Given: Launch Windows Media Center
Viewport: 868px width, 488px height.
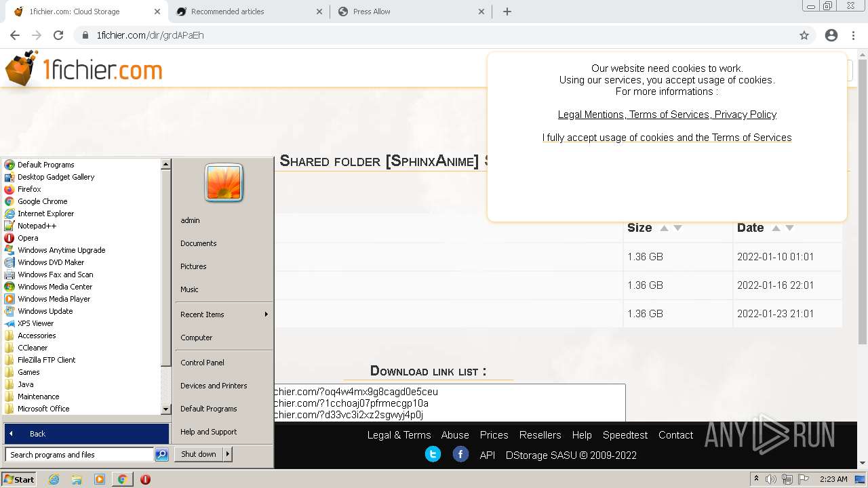Looking at the screenshot, I should point(55,287).
